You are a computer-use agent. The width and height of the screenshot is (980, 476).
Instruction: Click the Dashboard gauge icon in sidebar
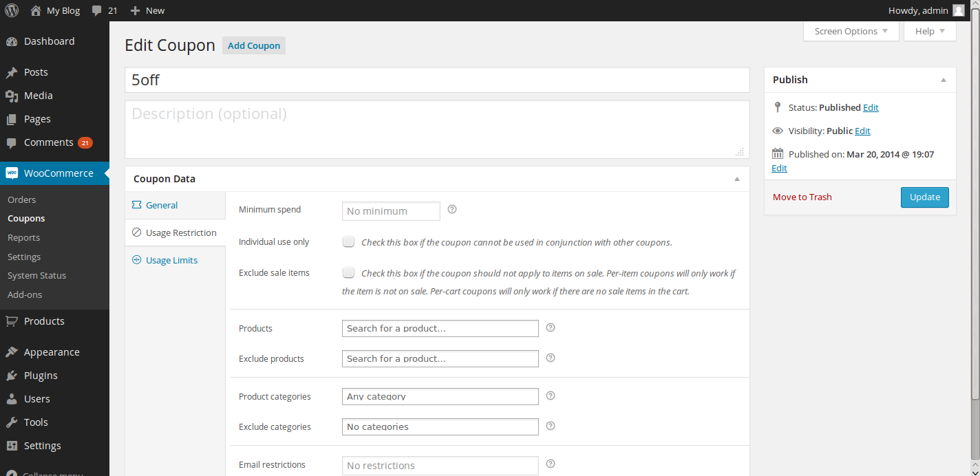tap(12, 41)
